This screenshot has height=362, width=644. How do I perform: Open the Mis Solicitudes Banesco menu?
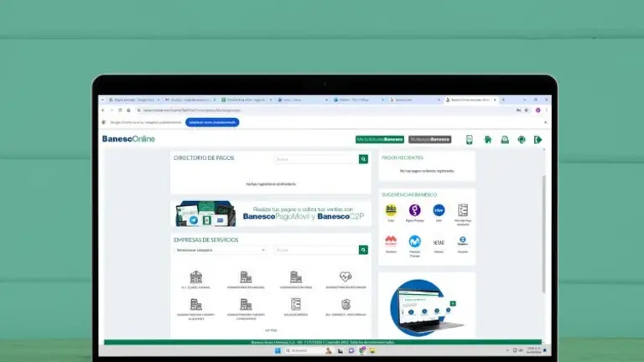pyautogui.click(x=379, y=139)
